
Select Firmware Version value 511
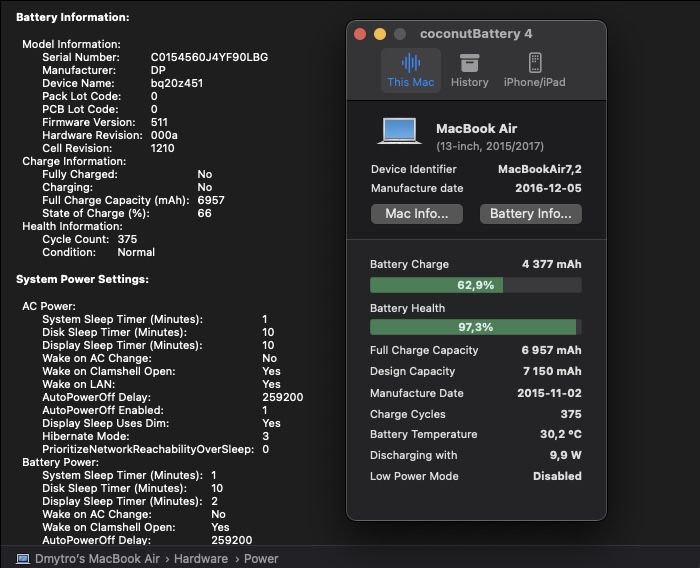coord(159,122)
